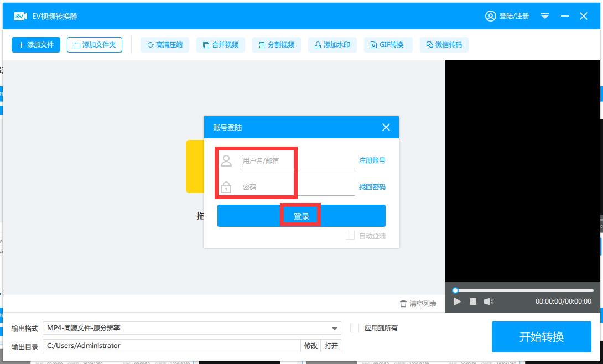Click the 清空列表 trash icon

(403, 304)
